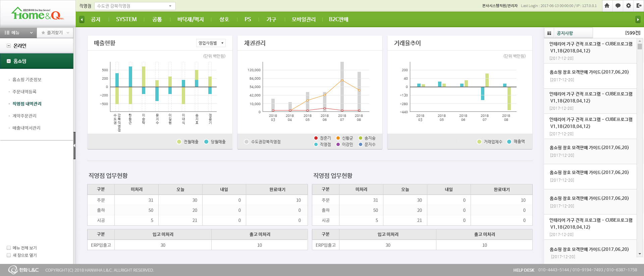Image resolution: width=644 pixels, height=276 pixels.
Task: Open the speech bubble messages icon
Action: point(618,5)
